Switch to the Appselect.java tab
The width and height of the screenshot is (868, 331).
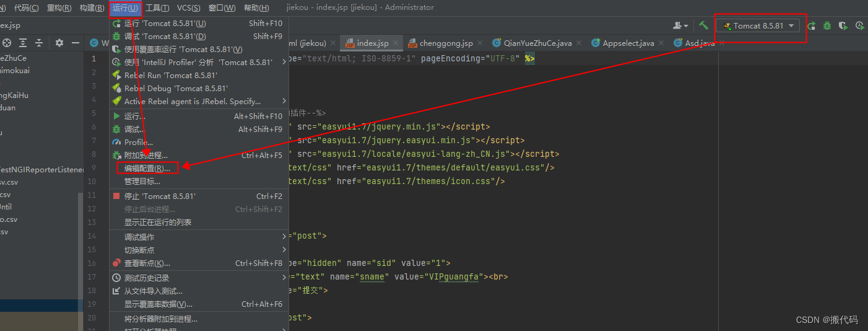pos(628,43)
